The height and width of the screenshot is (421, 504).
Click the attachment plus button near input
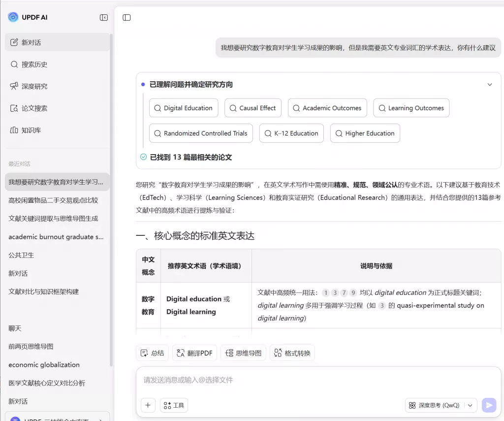(x=148, y=405)
